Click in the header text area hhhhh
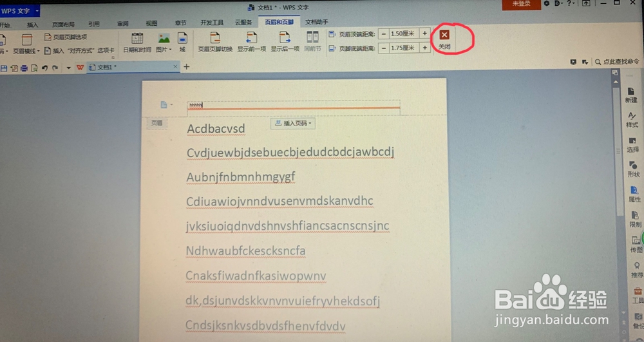This screenshot has height=342, width=644. 293,105
